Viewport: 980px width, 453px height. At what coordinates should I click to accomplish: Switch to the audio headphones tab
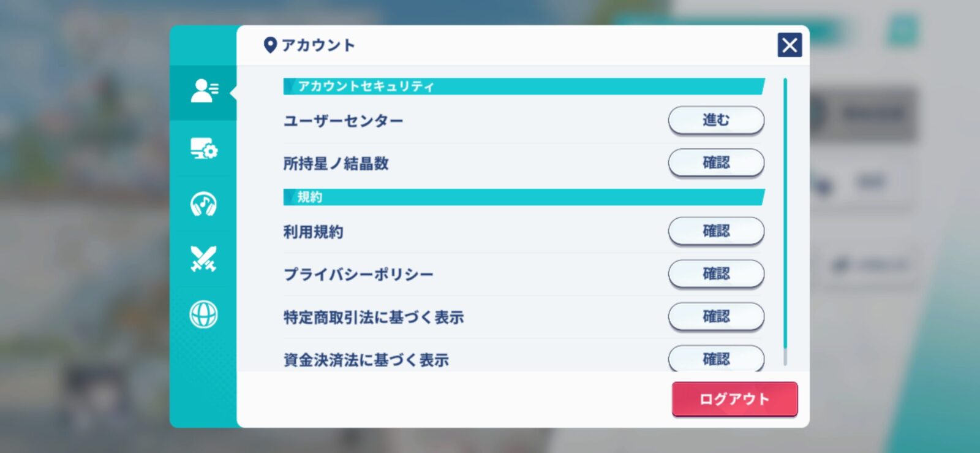pyautogui.click(x=203, y=204)
